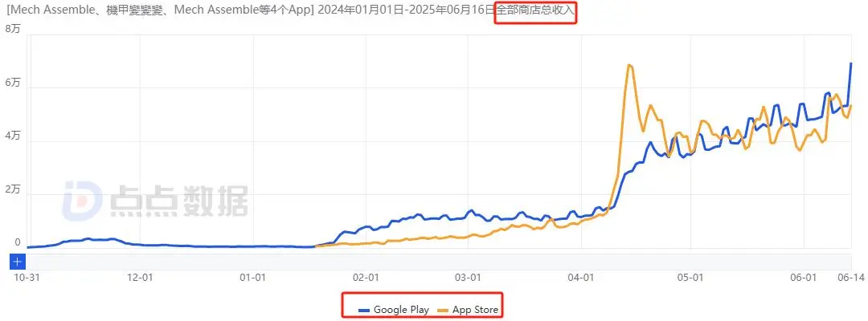
Task: Click the 05-01 x-axis date label
Action: [690, 278]
